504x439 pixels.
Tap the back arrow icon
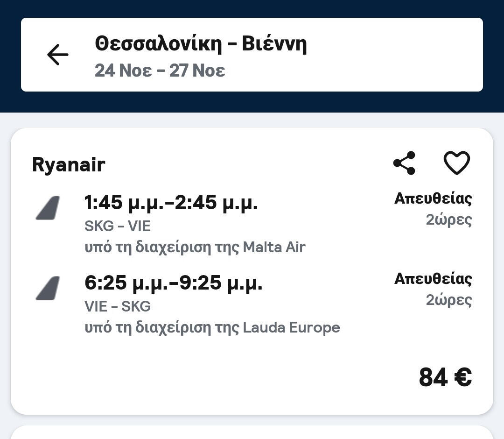pyautogui.click(x=58, y=55)
